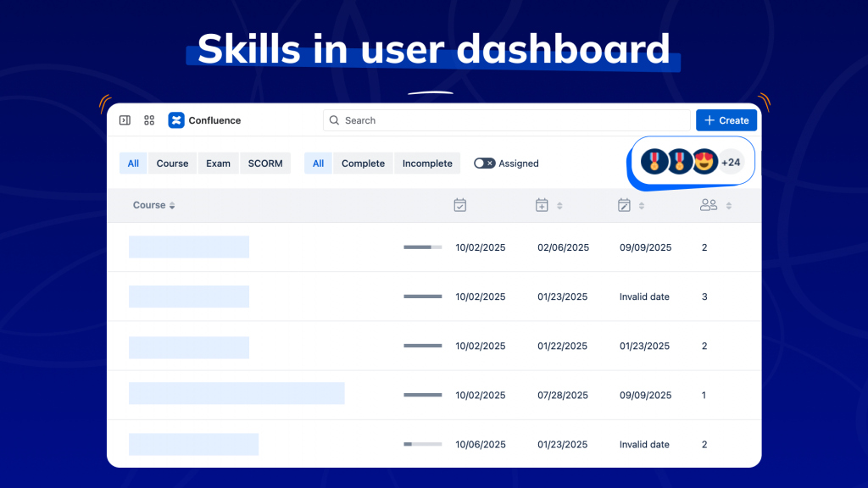Screen dimensions: 868x488
Task: Filter by Incomplete status
Action: click(x=427, y=164)
